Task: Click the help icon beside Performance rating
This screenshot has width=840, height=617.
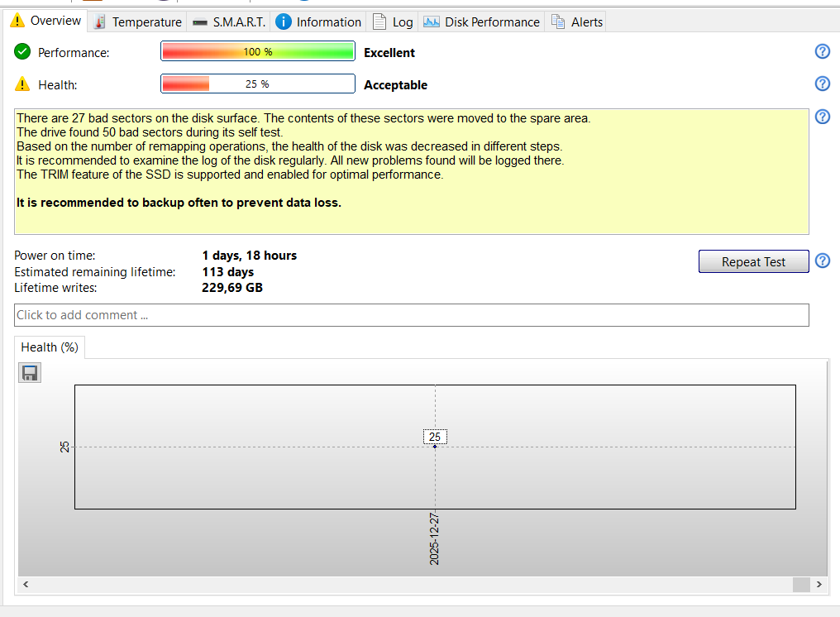Action: (x=822, y=52)
